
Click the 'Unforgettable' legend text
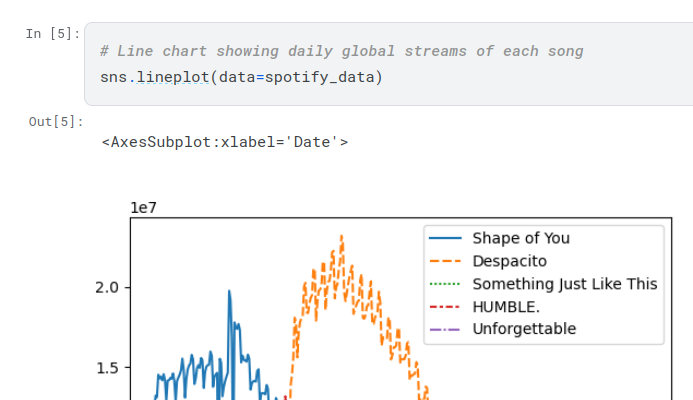[523, 329]
